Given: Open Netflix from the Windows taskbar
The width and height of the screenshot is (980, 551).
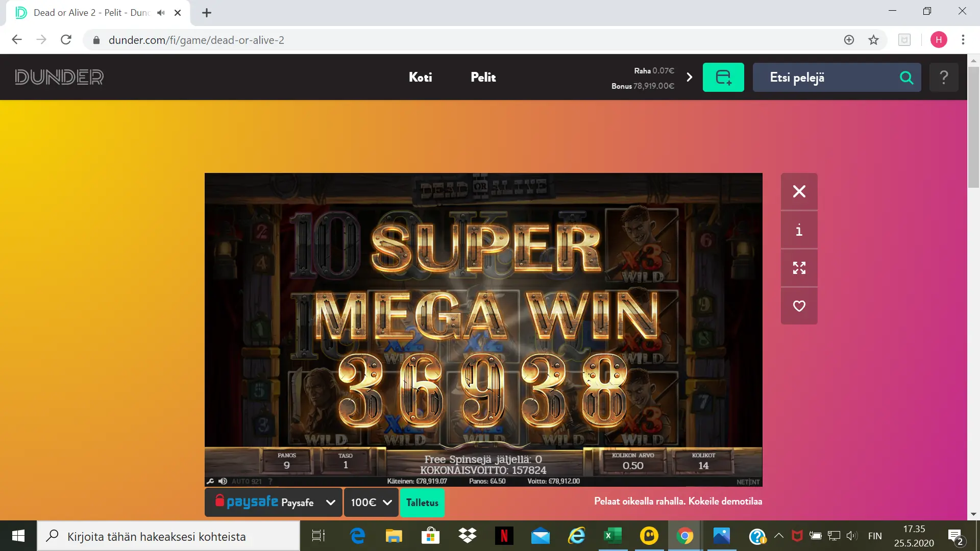Looking at the screenshot, I should point(504,536).
